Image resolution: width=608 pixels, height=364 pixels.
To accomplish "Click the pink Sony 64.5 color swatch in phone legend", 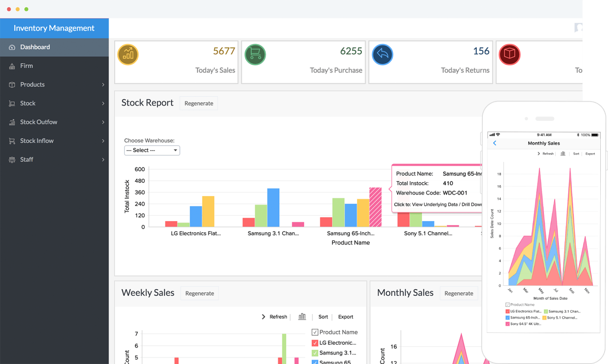I will click(x=507, y=324).
